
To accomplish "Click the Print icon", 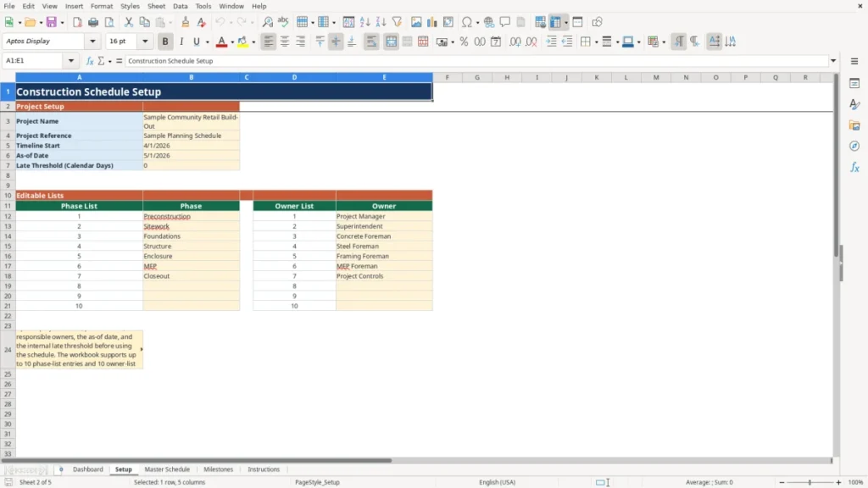I will coord(93,22).
